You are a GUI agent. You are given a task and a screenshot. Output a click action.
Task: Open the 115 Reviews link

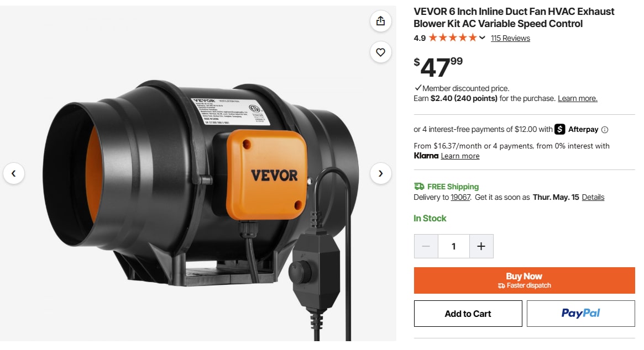point(510,38)
